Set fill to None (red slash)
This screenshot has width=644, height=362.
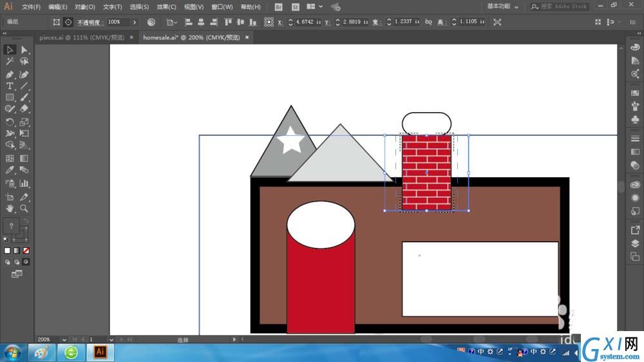(x=26, y=251)
